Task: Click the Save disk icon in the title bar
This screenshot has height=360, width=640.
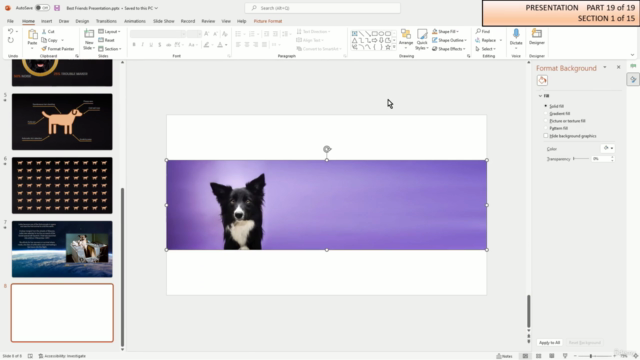Action: pyautogui.click(x=57, y=8)
